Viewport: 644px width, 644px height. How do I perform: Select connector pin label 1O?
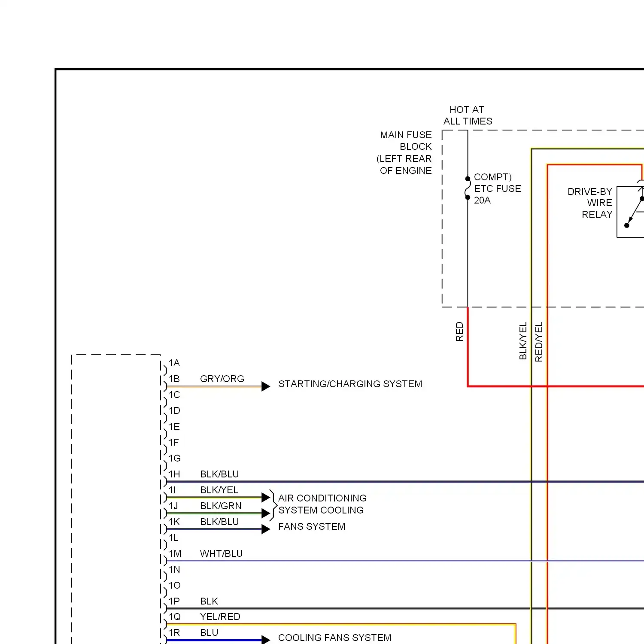click(x=174, y=586)
